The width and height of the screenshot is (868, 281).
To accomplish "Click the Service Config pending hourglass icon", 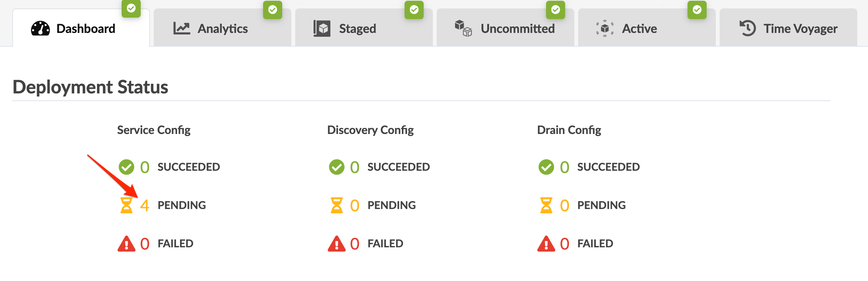I will coord(126,205).
